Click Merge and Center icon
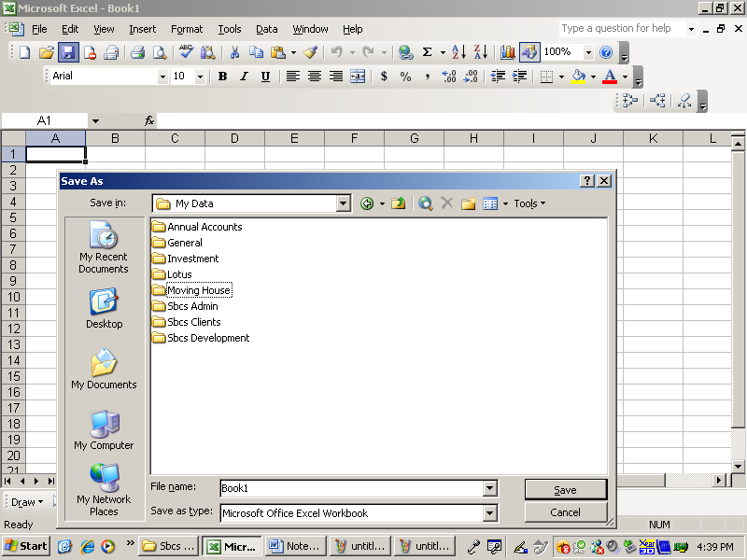This screenshot has width=747, height=560. tap(358, 77)
